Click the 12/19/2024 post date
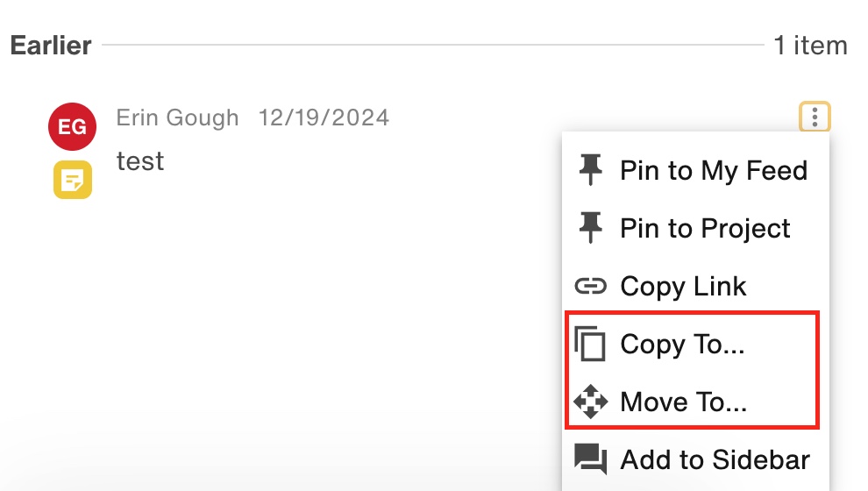 coord(324,117)
